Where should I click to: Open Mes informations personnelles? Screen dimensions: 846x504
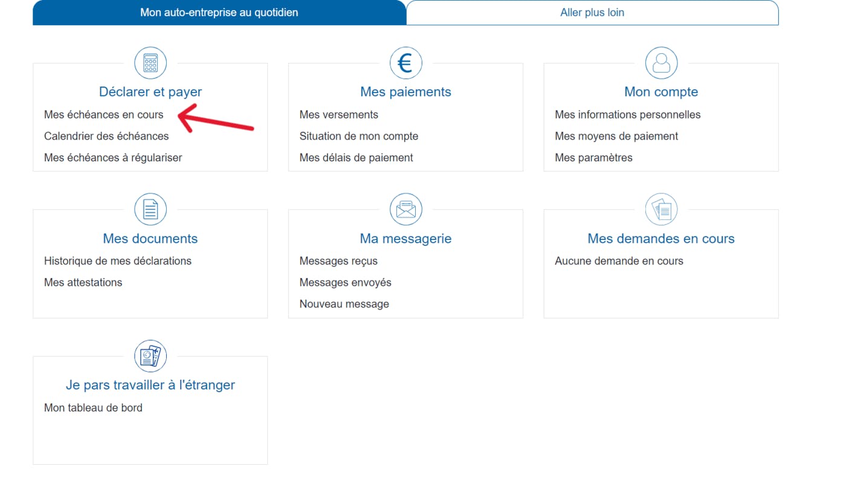(x=628, y=114)
